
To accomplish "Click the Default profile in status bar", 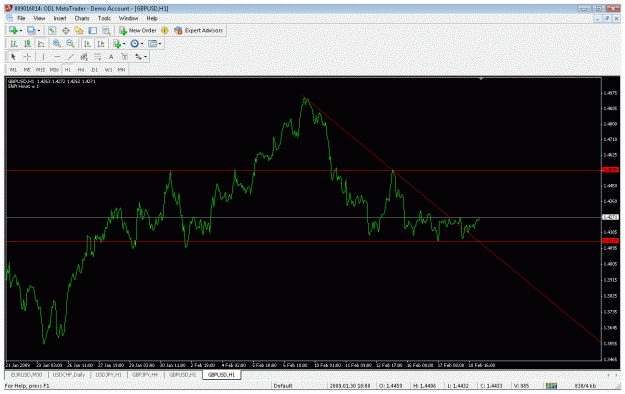I will 283,386.
